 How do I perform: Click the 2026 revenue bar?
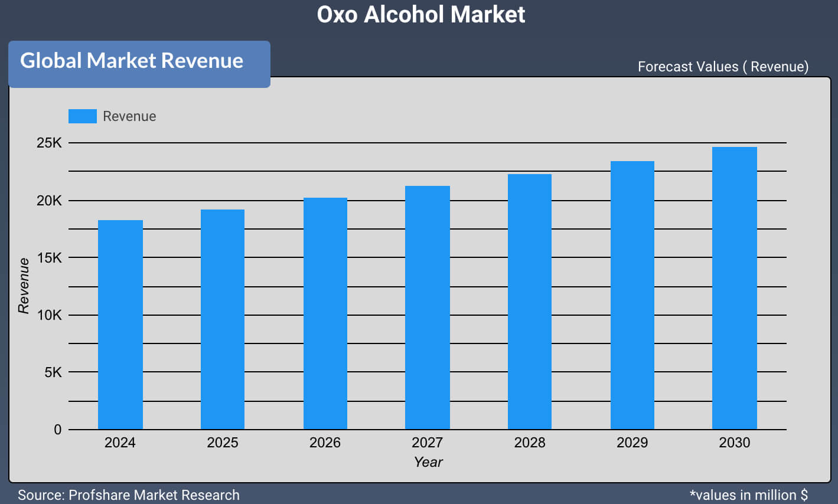point(325,313)
